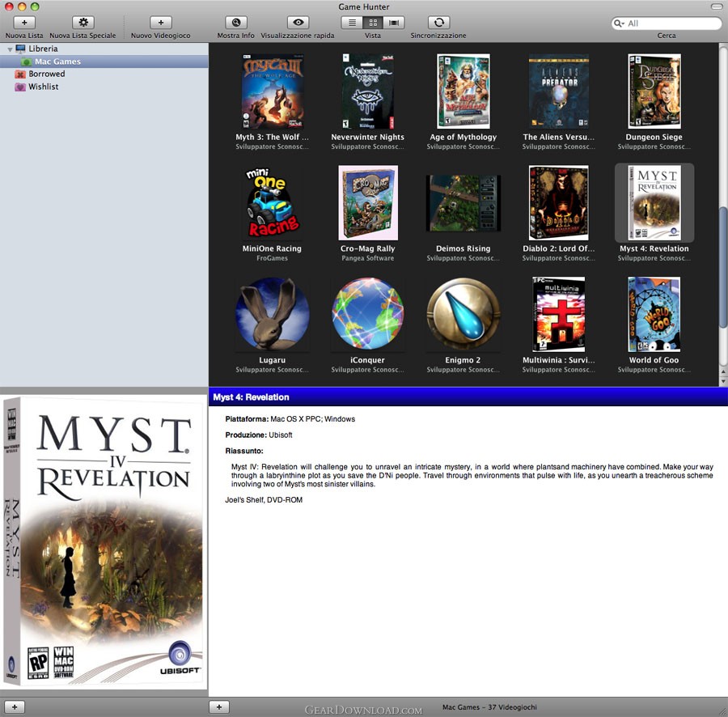The image size is (728, 717).
Task: Click the "Enigmo 2" title text
Action: [x=463, y=360]
